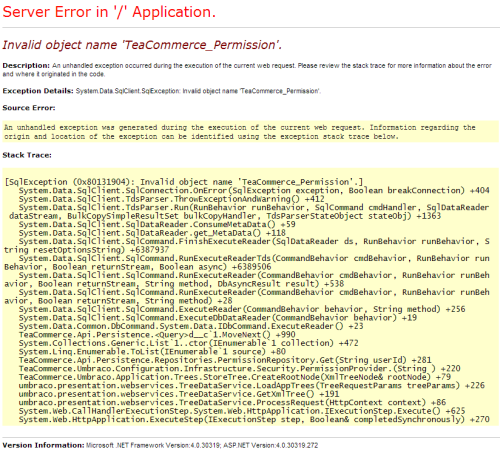Click the SqlException details text after Exception Details
Image resolution: width=500 pixels, height=453 pixels.
pos(198,91)
